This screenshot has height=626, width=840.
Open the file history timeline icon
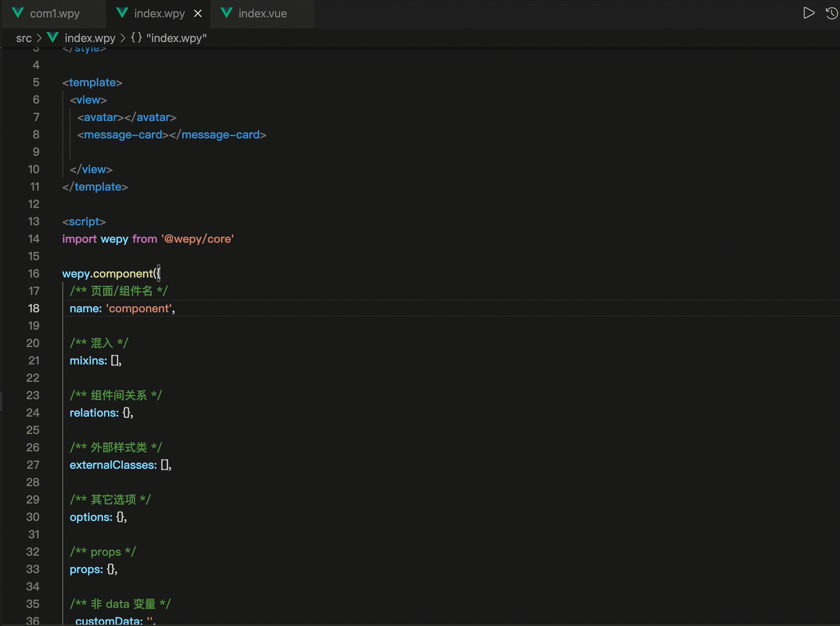coord(832,13)
